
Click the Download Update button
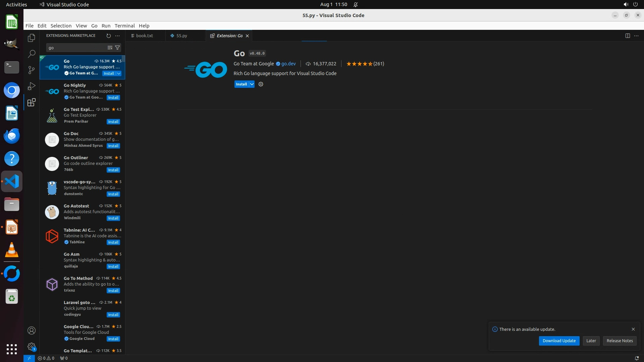pyautogui.click(x=559, y=341)
